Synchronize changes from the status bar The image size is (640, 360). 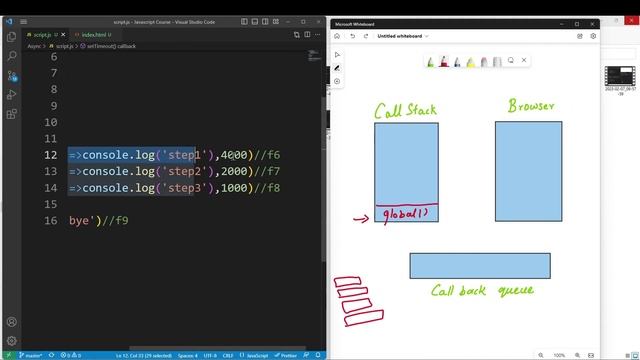pyautogui.click(x=51, y=356)
